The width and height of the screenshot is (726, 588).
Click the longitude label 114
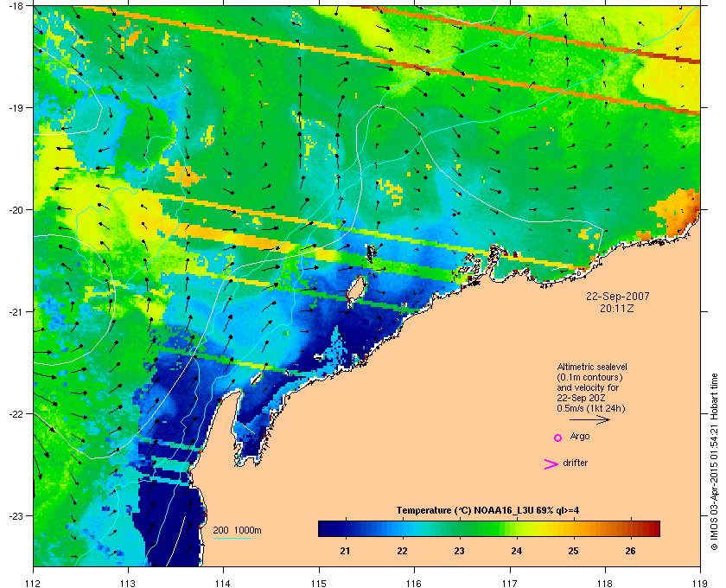pos(224,584)
